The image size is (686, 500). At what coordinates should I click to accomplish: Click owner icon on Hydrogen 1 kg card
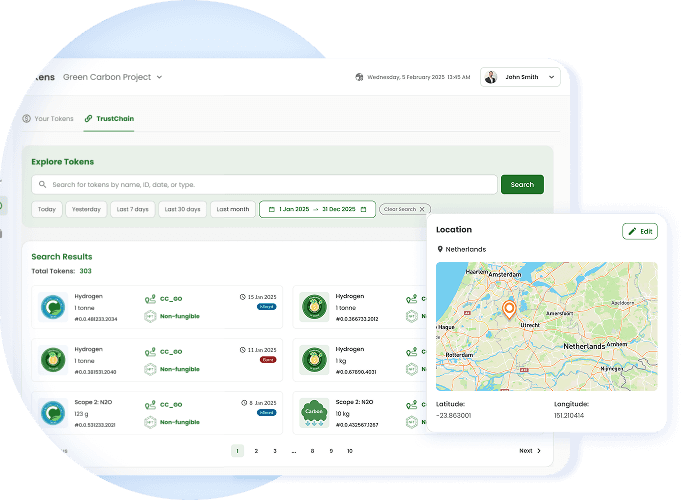point(411,352)
